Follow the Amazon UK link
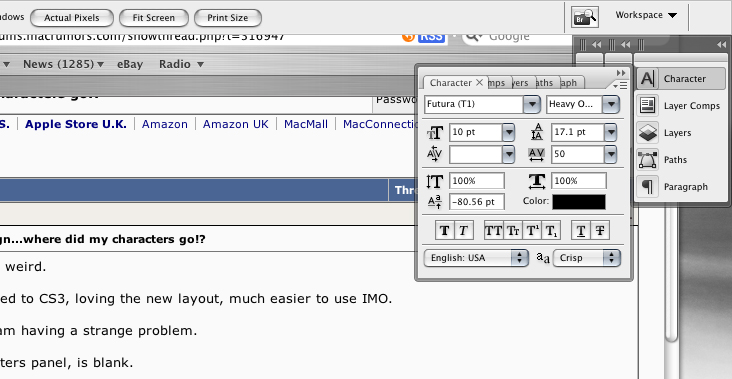The width and height of the screenshot is (732, 379). (x=236, y=124)
